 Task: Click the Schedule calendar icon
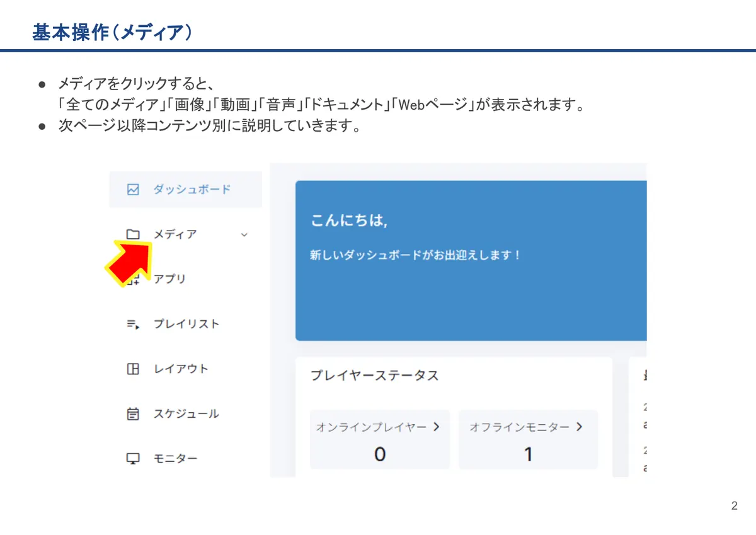tap(132, 414)
